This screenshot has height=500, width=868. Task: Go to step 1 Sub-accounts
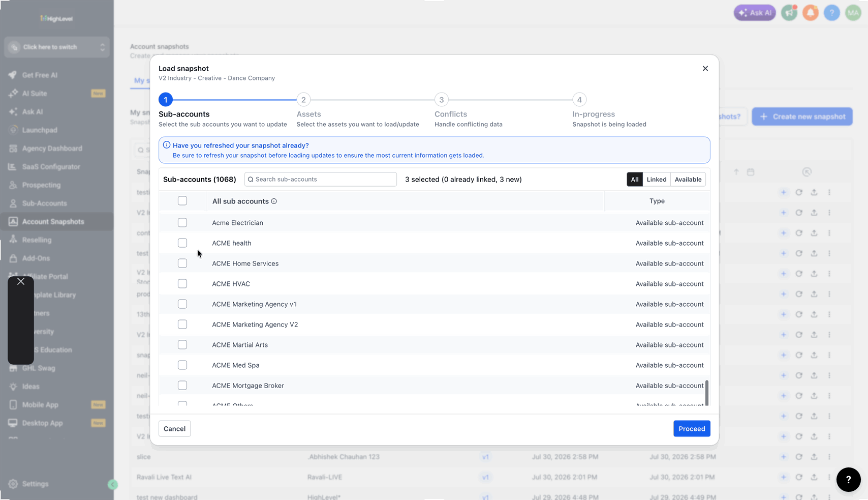pos(166,100)
